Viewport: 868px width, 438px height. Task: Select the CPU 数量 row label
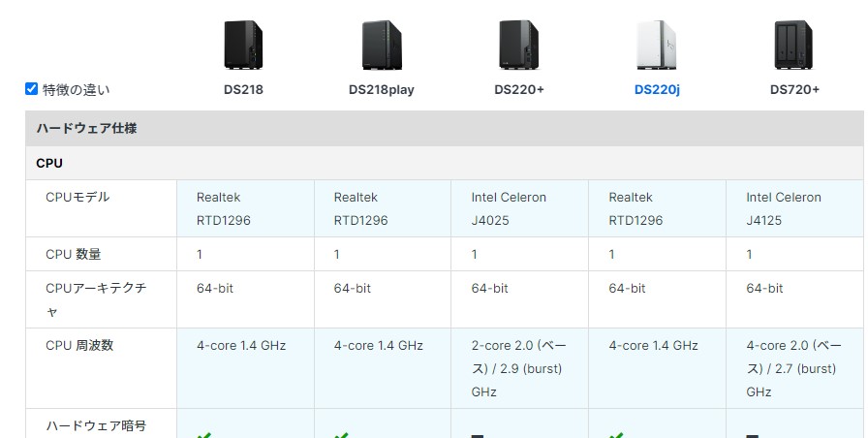(73, 254)
